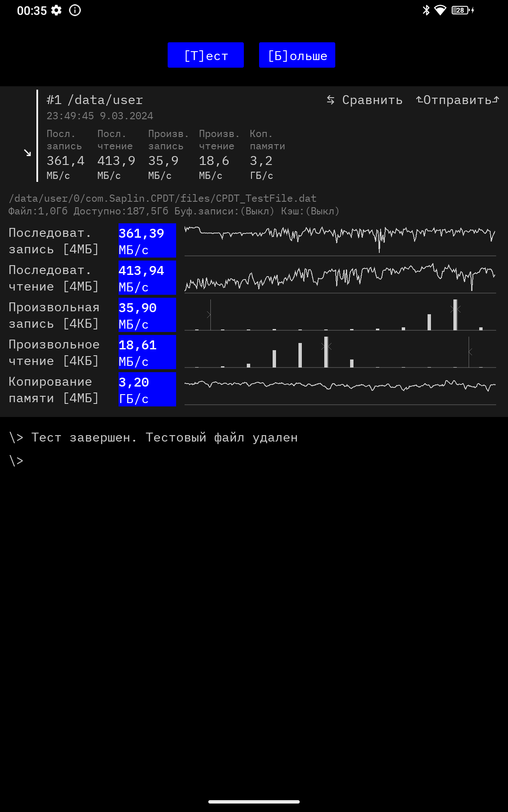Tap the Bluetooth status icon
508x812 pixels.
pyautogui.click(x=426, y=10)
